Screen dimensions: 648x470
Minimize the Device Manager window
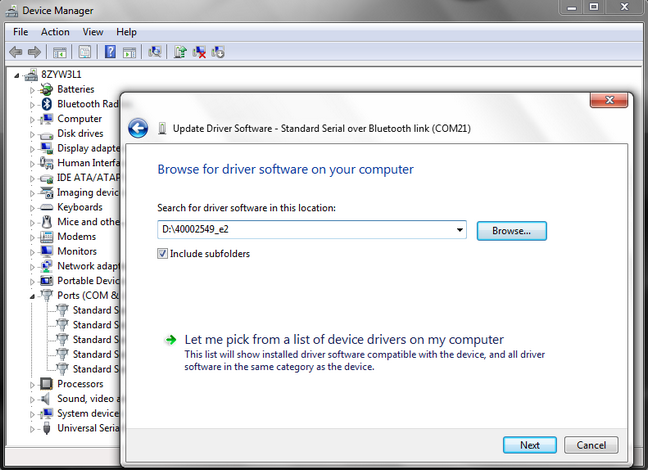(572, 7)
